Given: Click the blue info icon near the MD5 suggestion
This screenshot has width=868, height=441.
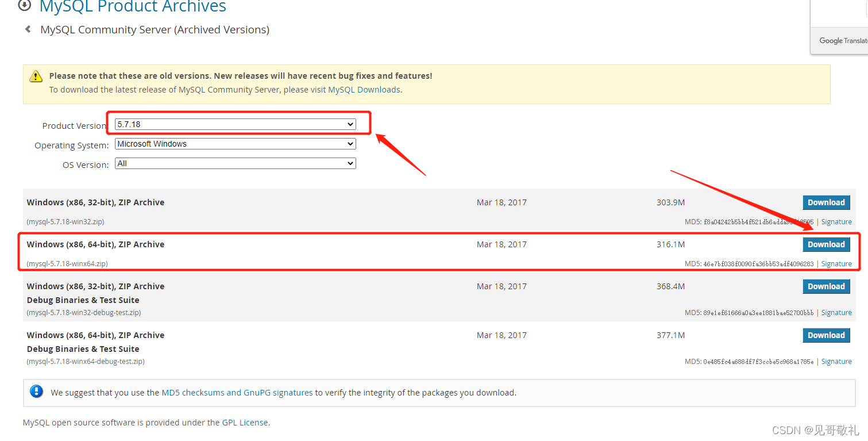Looking at the screenshot, I should click(x=36, y=392).
